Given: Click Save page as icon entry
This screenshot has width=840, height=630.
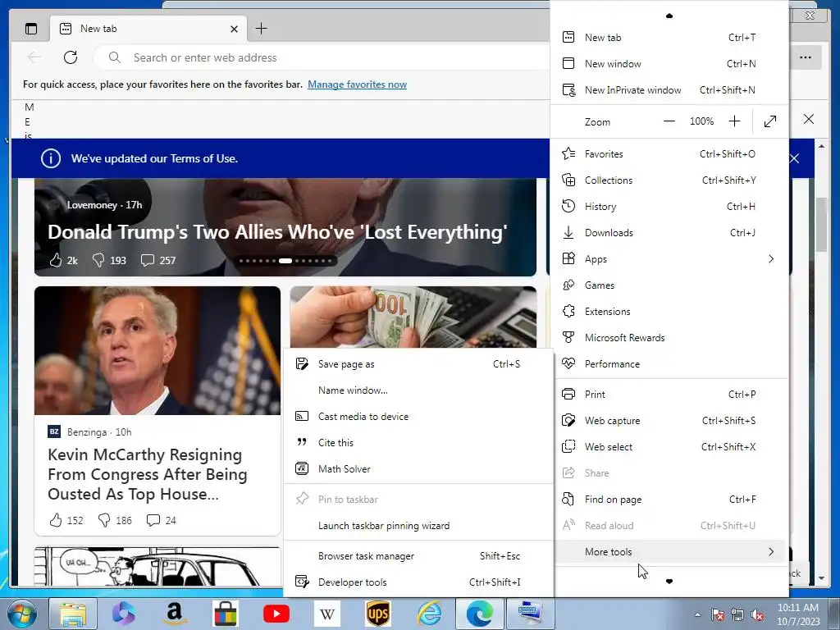Looking at the screenshot, I should (x=418, y=363).
